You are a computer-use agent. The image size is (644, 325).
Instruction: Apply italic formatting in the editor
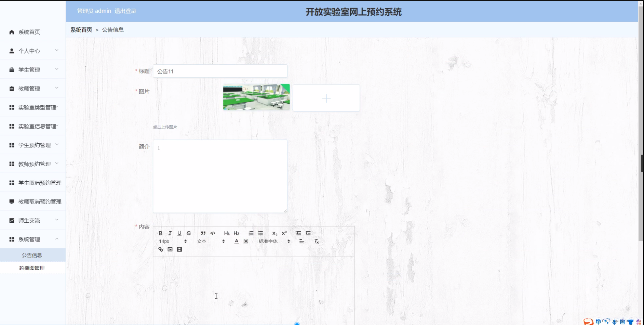tap(170, 233)
